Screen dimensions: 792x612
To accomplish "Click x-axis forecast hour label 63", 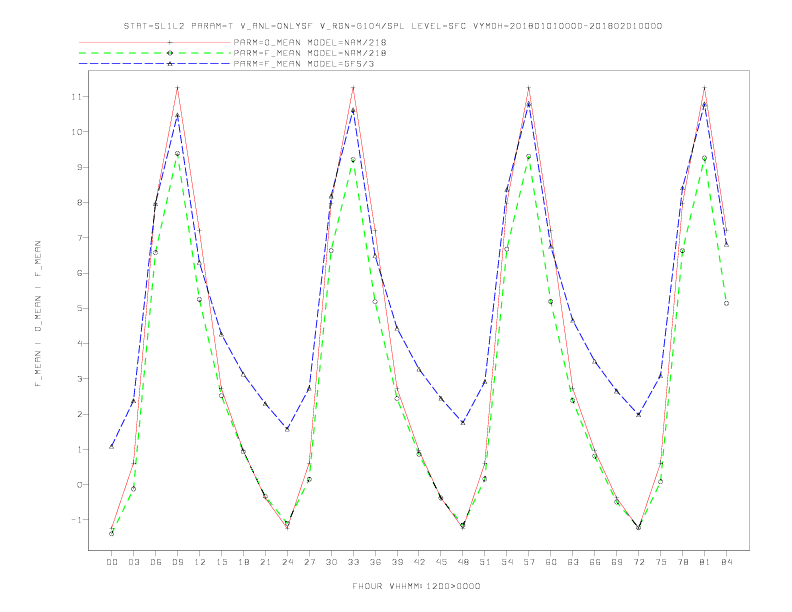I will click(x=573, y=562).
